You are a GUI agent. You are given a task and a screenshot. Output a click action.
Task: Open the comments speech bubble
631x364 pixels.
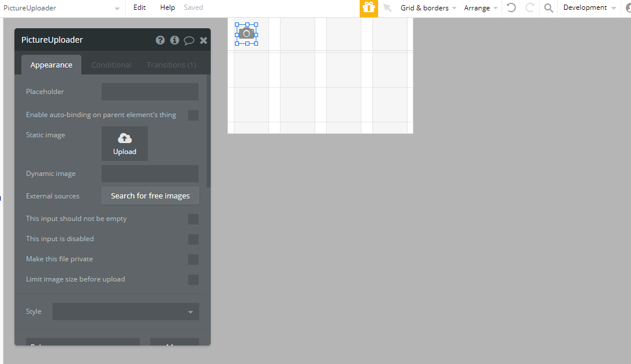coord(189,40)
